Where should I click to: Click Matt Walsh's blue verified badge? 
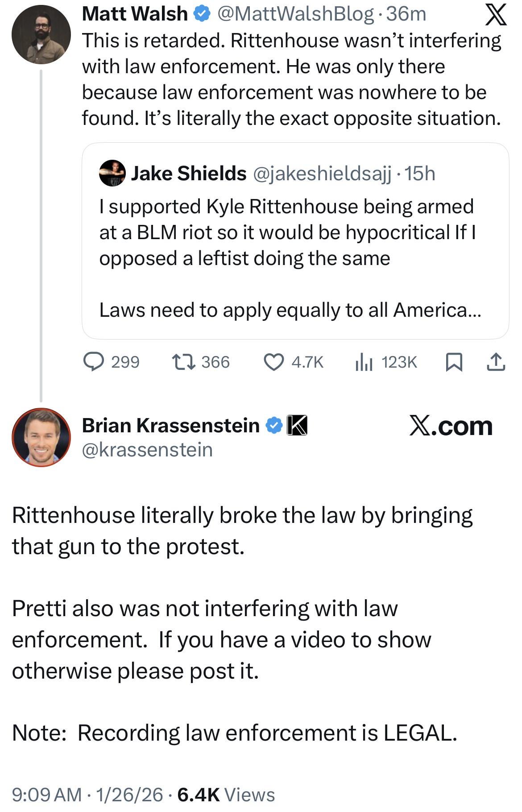point(202,14)
